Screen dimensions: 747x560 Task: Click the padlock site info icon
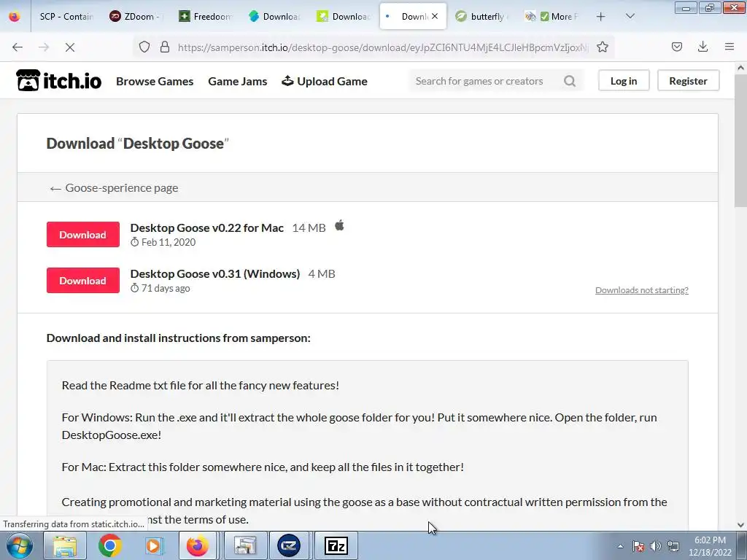tap(165, 47)
